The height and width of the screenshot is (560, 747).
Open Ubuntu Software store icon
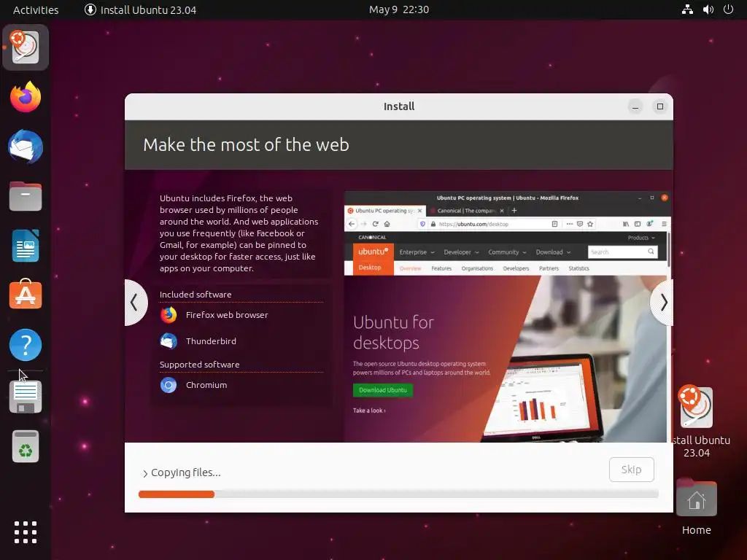[26, 295]
